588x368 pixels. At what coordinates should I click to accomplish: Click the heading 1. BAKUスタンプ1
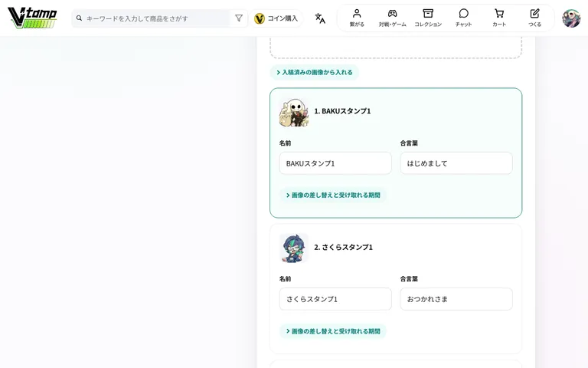(342, 111)
